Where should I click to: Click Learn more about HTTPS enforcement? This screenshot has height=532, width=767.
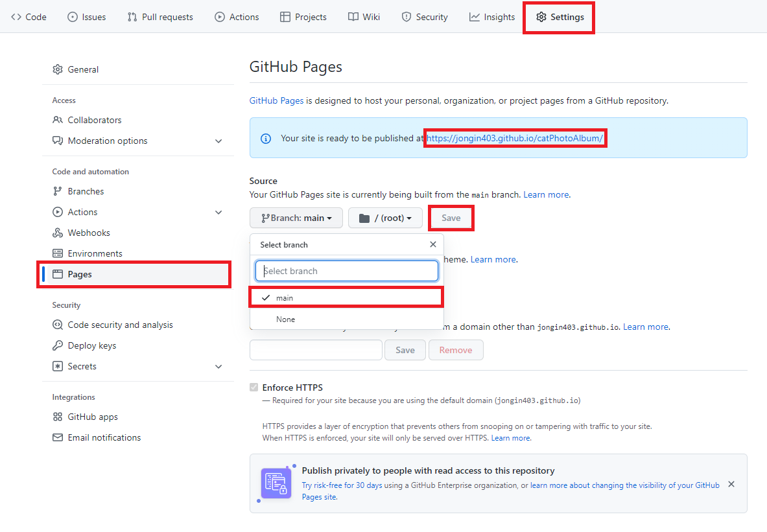[511, 438]
